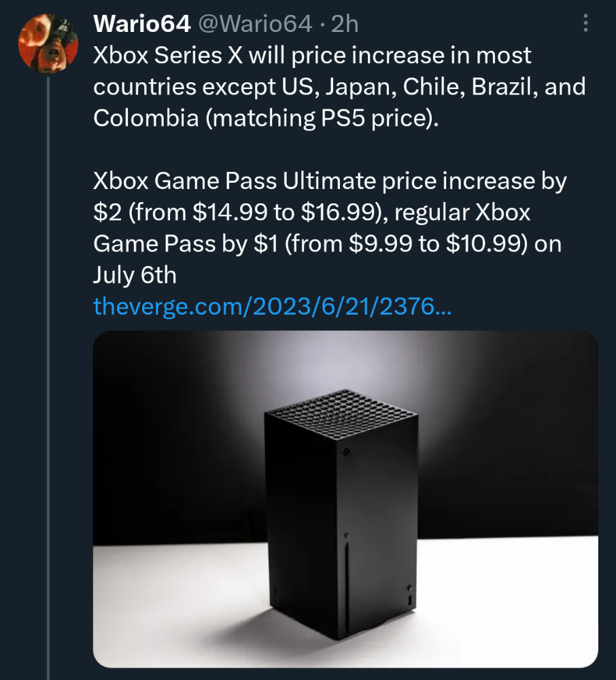Click the Wario64 display name
616x680 pixels.
tap(141, 23)
